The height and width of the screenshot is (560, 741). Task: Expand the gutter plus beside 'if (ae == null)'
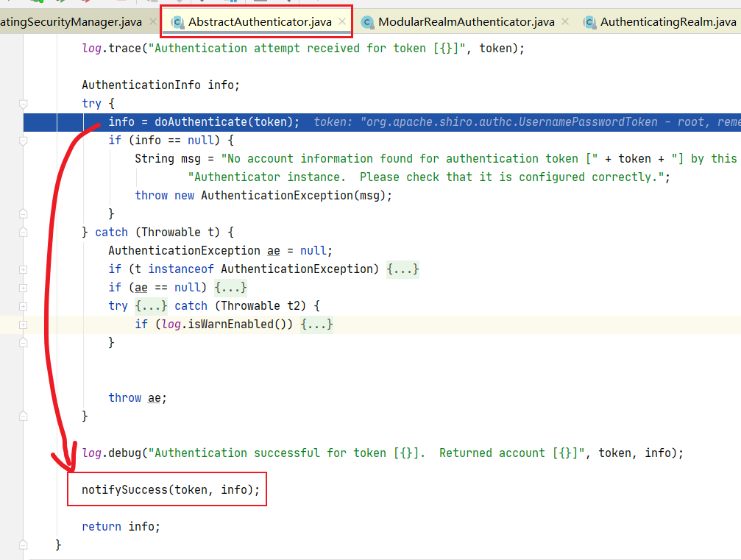[x=23, y=288]
